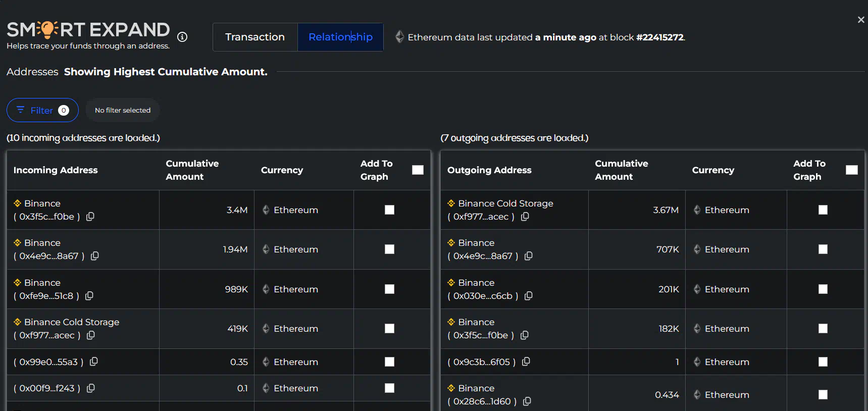The height and width of the screenshot is (411, 868).
Task: Click the 201K outgoing amount
Action: point(669,289)
